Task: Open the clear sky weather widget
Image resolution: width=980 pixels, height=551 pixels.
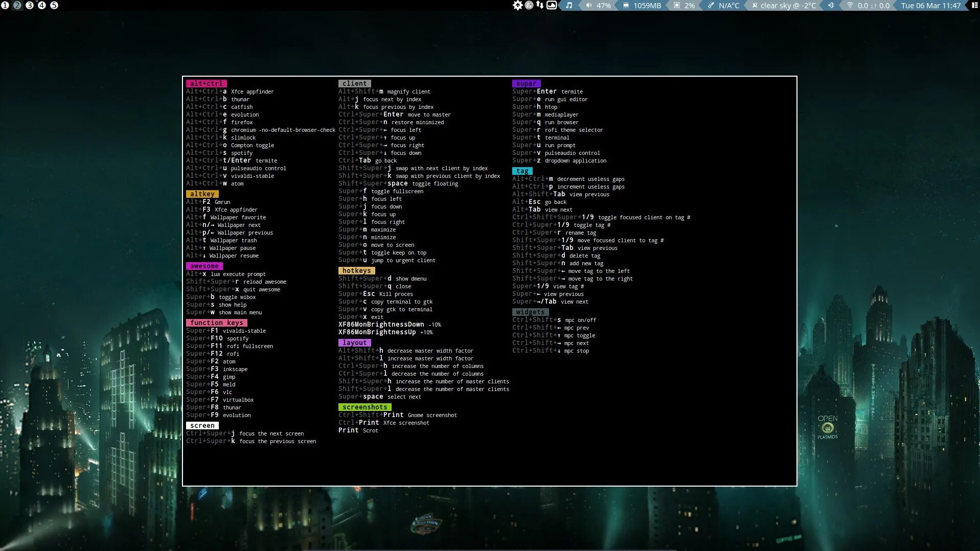Action: coord(784,5)
